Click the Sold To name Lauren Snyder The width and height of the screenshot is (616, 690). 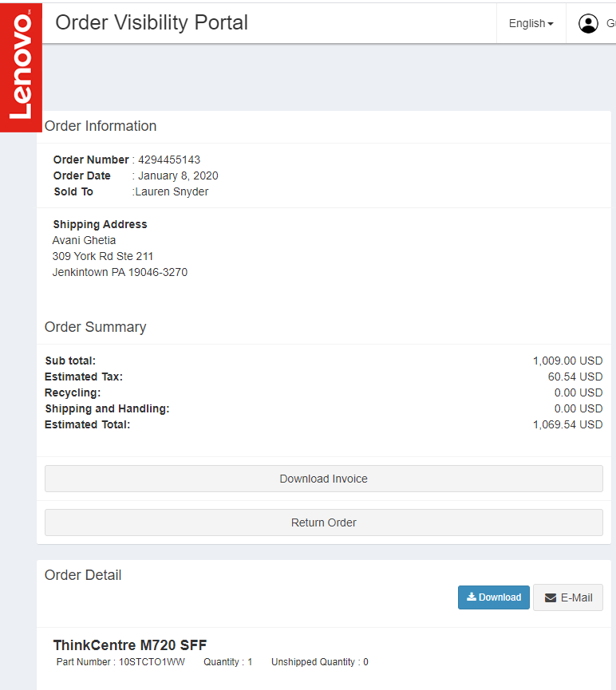tap(172, 191)
